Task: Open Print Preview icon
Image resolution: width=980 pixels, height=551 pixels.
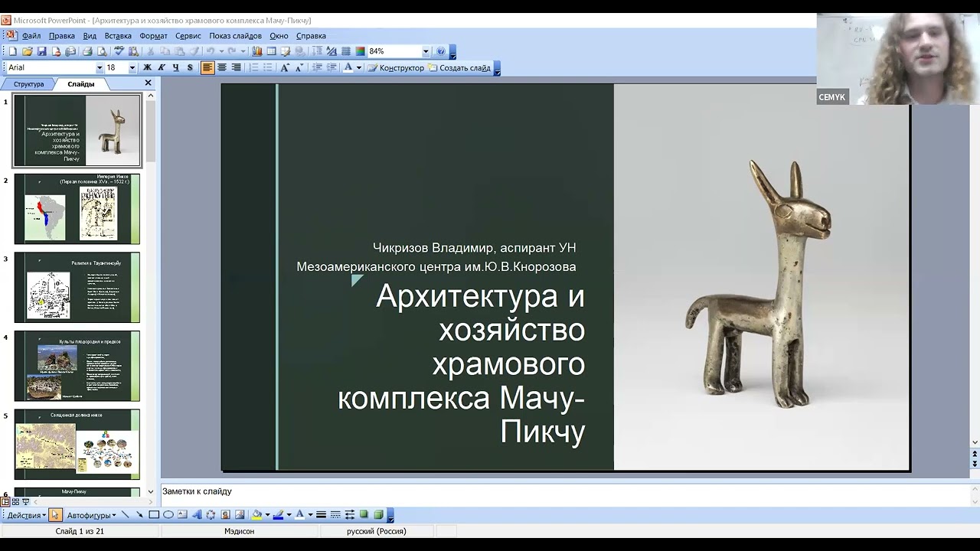Action: pos(101,51)
